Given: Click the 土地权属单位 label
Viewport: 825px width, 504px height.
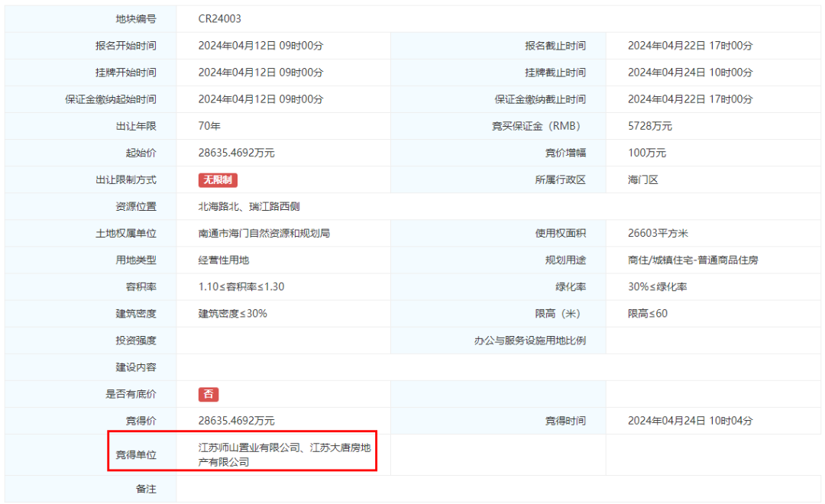Looking at the screenshot, I should click(126, 234).
